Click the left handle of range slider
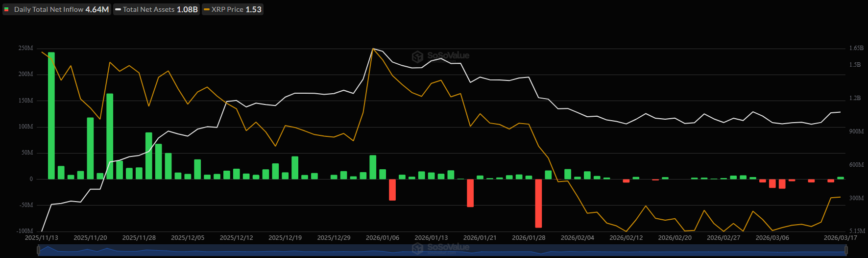The image size is (868, 258). (x=38, y=250)
